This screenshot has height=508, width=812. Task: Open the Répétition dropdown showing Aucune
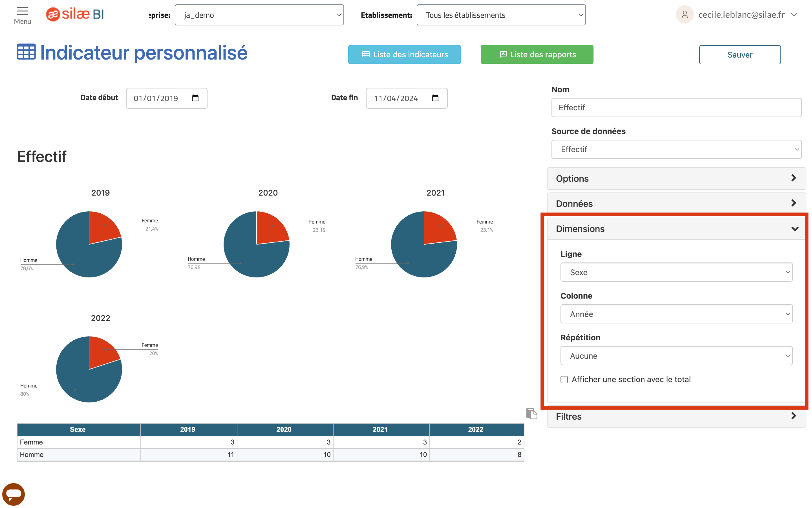(x=676, y=356)
